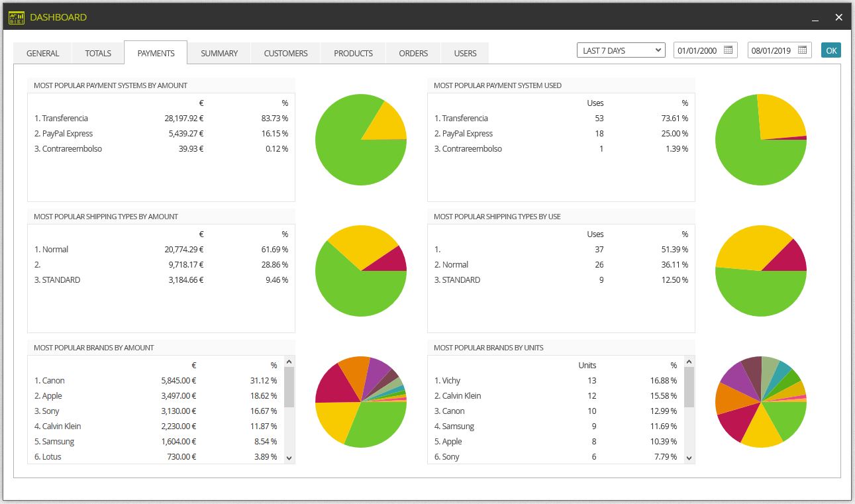
Task: Switch to the GENERAL tab
Action: click(x=42, y=53)
